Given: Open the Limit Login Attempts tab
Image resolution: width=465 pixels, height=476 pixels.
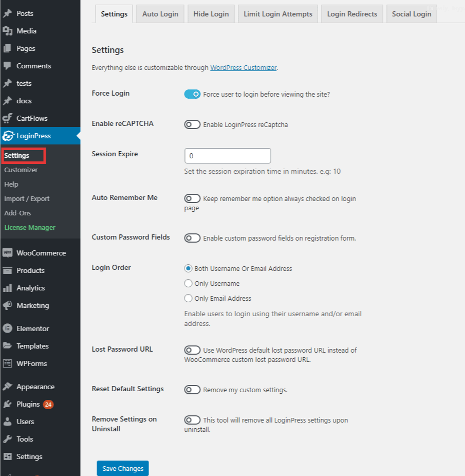Looking at the screenshot, I should point(278,14).
